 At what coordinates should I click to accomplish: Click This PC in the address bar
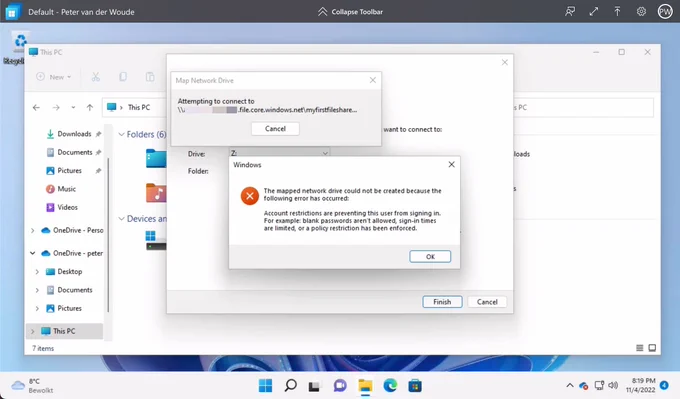[139, 107]
